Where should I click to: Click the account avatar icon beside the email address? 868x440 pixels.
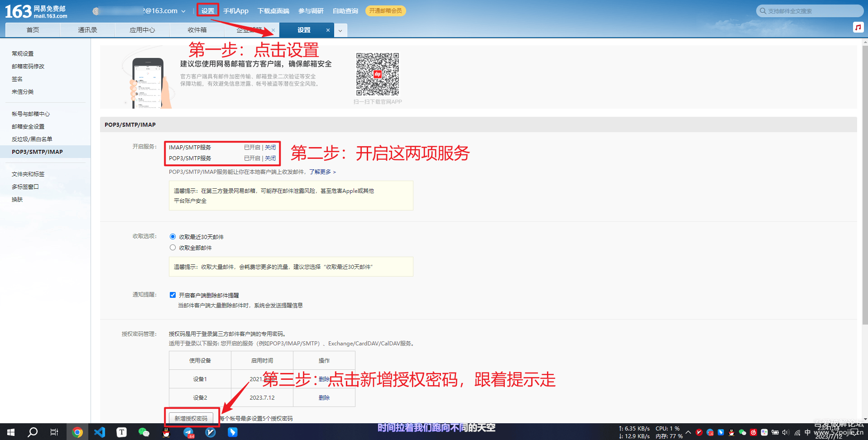pyautogui.click(x=96, y=11)
